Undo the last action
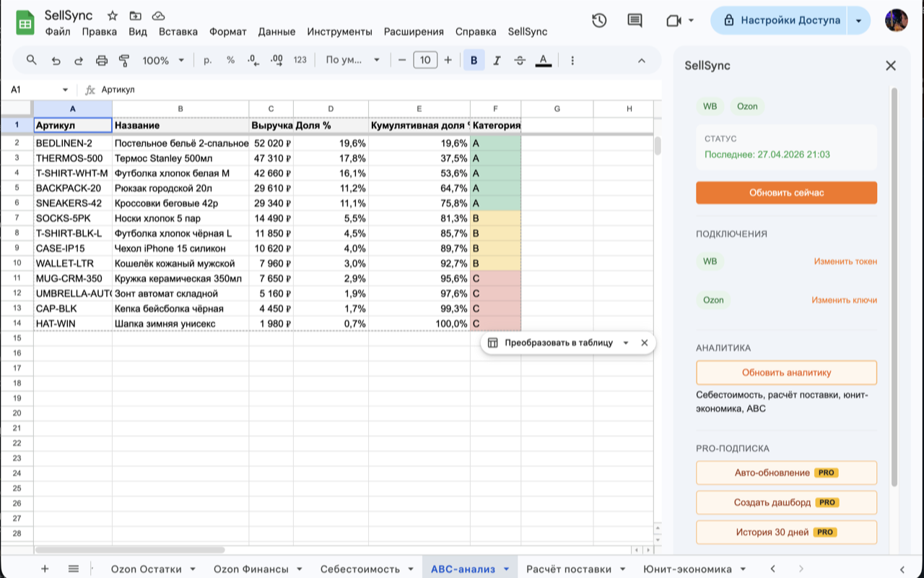This screenshot has width=924, height=578. point(56,61)
